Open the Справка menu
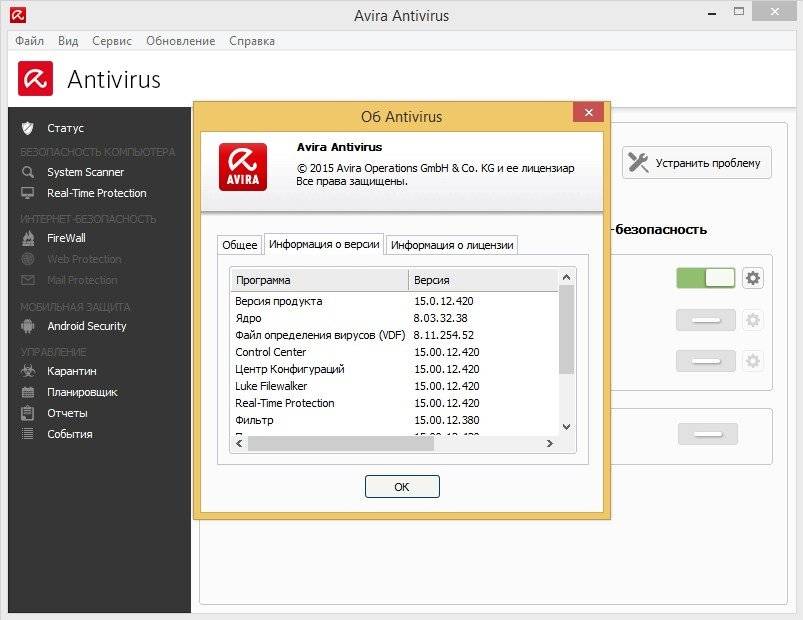Image resolution: width=803 pixels, height=620 pixels. tap(252, 41)
